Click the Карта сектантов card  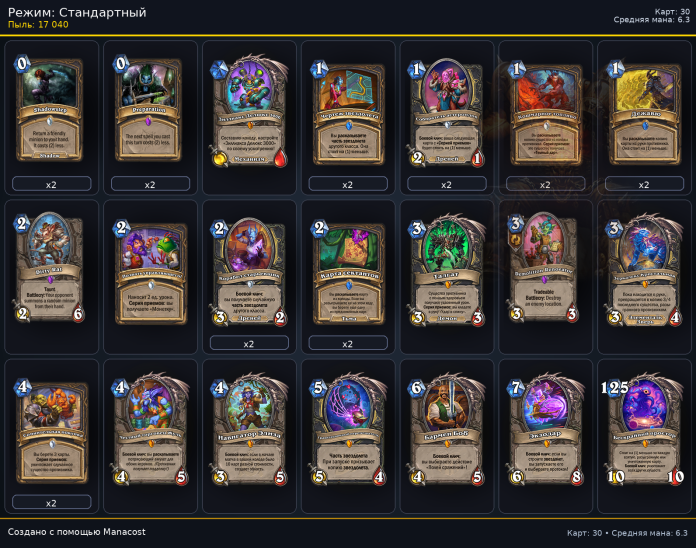[348, 271]
